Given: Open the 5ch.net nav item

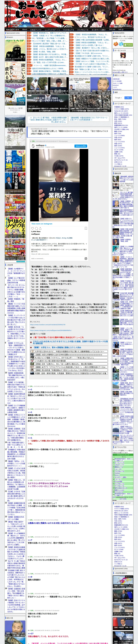Looking at the screenshot, I should pos(112,30).
